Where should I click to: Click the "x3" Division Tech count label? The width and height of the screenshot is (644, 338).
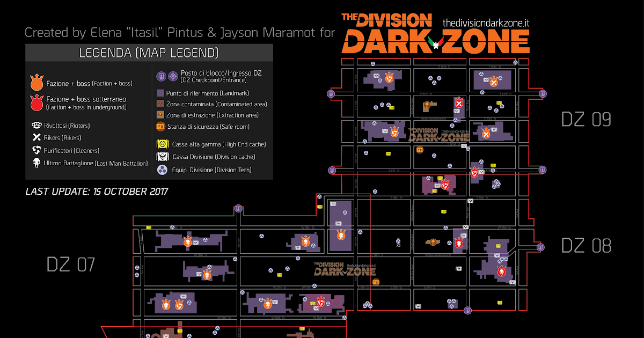click(x=398, y=246)
